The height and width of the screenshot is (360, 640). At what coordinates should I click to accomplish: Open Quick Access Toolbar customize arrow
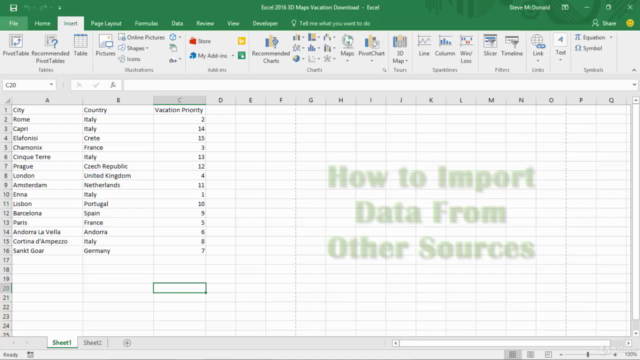coord(60,8)
